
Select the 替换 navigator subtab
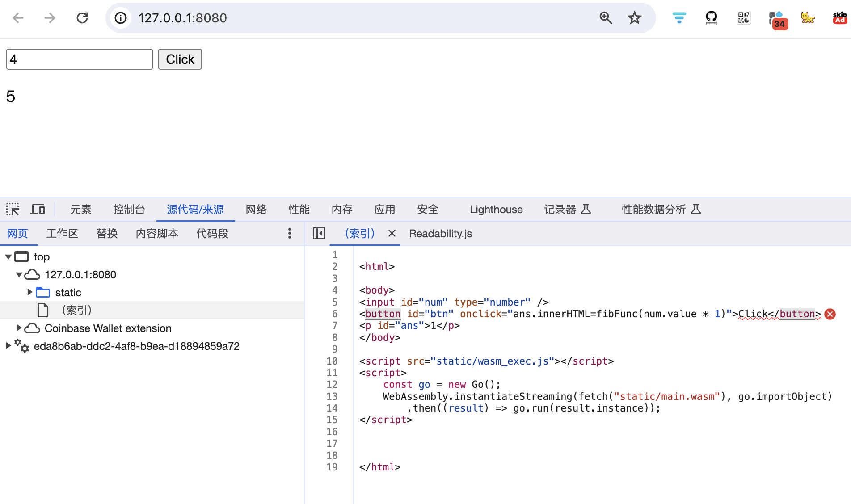click(107, 233)
